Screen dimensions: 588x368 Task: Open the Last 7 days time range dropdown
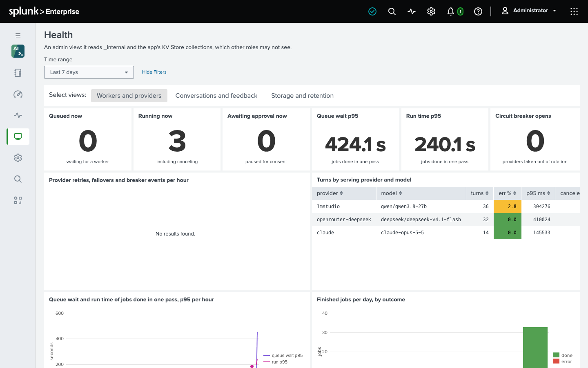tap(89, 72)
